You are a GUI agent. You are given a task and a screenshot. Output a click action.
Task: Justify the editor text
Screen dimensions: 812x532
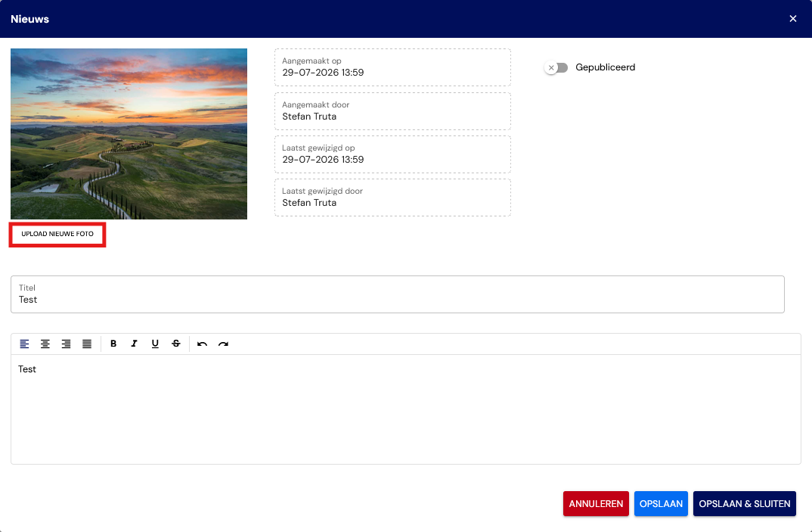tap(87, 344)
